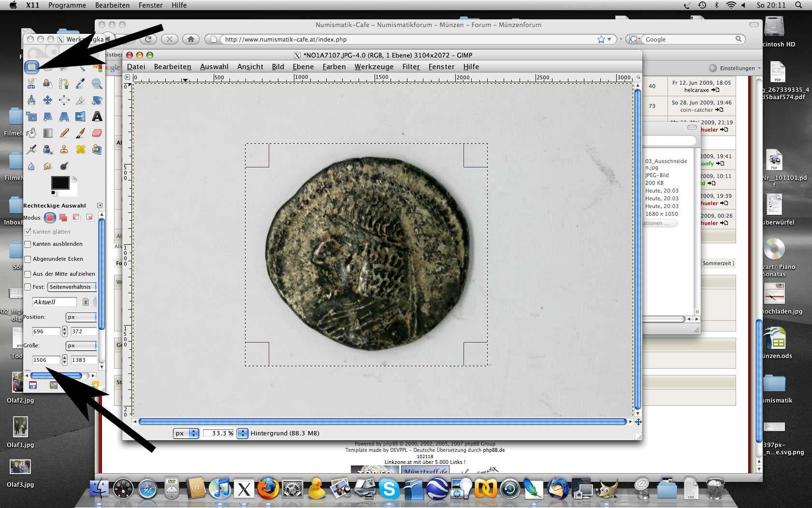Open the Seitenverhältnis dropdown
812x508 pixels.
coord(72,287)
